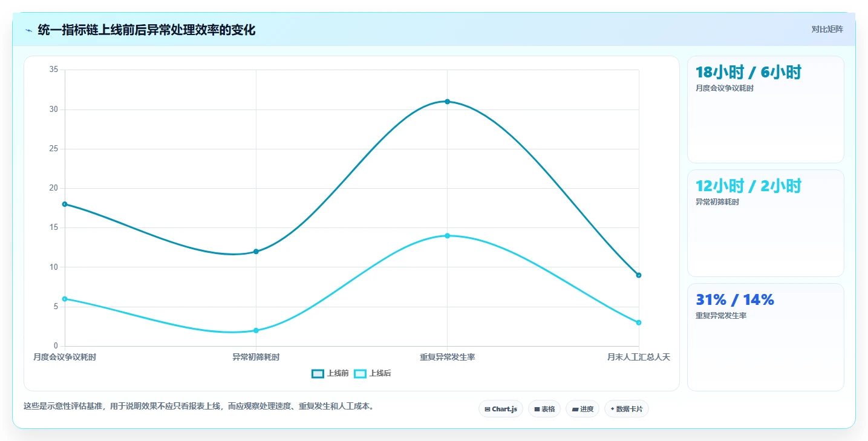Click 上线前 data point at 月度会议争议耗时
The image size is (868, 441).
pos(65,204)
